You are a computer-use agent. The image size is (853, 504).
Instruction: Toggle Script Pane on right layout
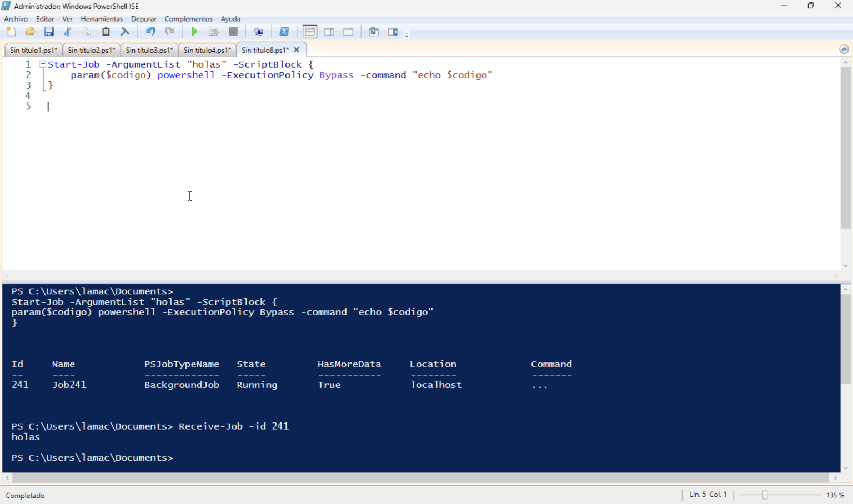pyautogui.click(x=329, y=32)
